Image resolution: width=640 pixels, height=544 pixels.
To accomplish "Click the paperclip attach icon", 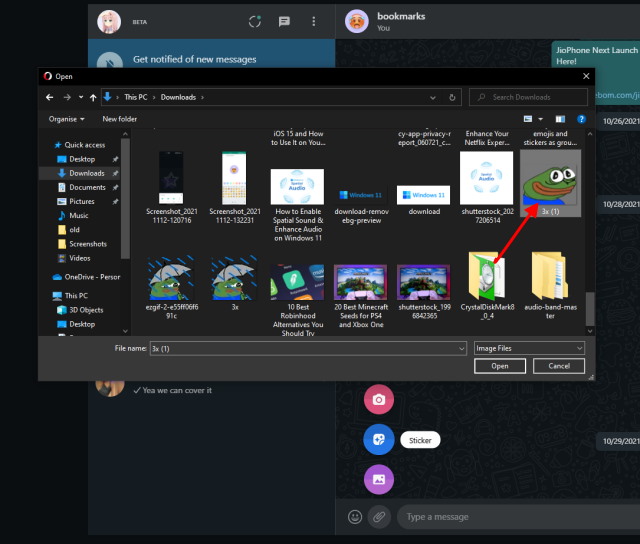I will click(379, 517).
